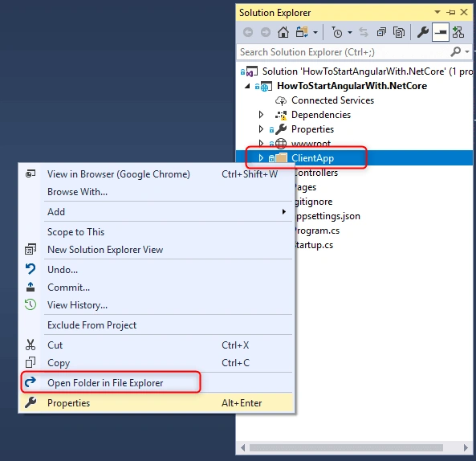Select Startup.cs file
476x461 pixels.
pyautogui.click(x=314, y=245)
